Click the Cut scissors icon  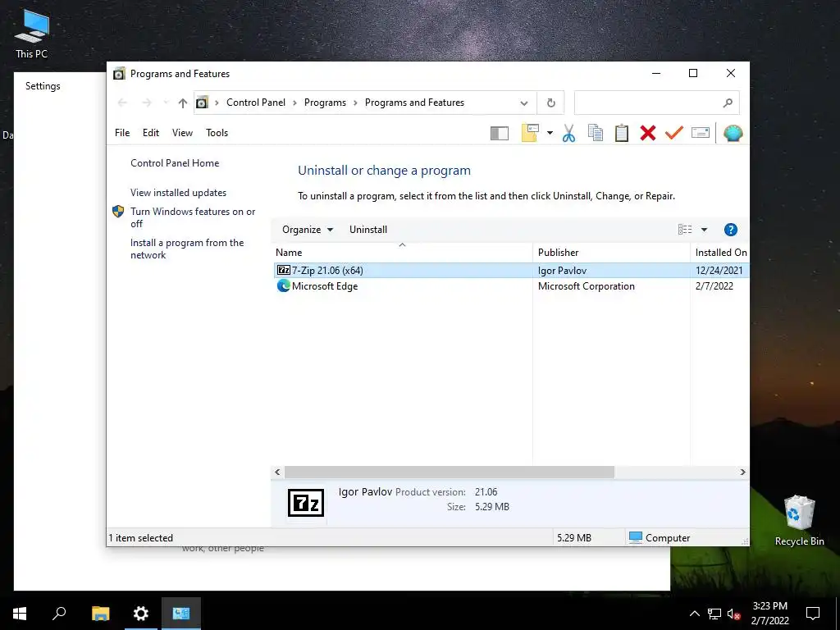[x=568, y=133]
